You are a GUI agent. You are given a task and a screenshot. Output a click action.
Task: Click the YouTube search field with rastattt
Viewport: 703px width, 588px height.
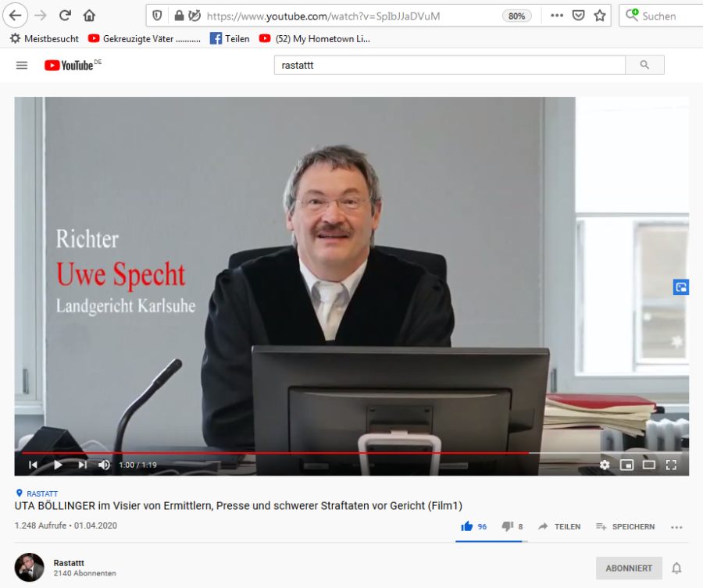[x=449, y=66]
